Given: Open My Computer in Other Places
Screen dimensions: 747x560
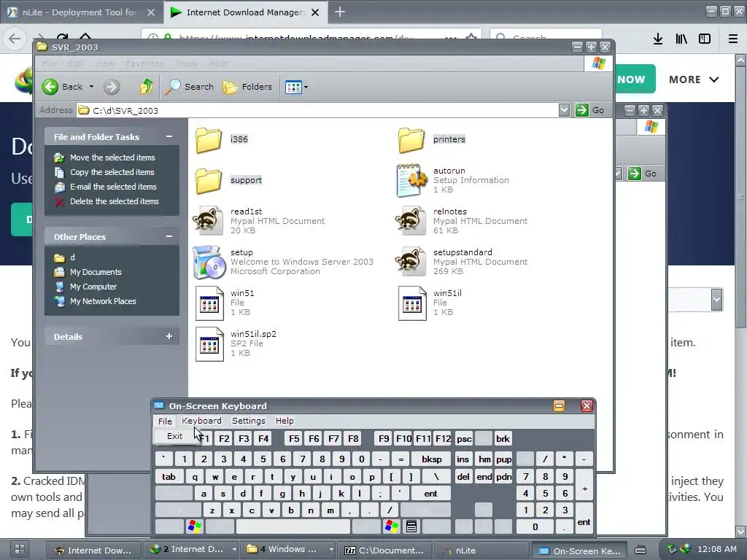Looking at the screenshot, I should coord(93,287).
